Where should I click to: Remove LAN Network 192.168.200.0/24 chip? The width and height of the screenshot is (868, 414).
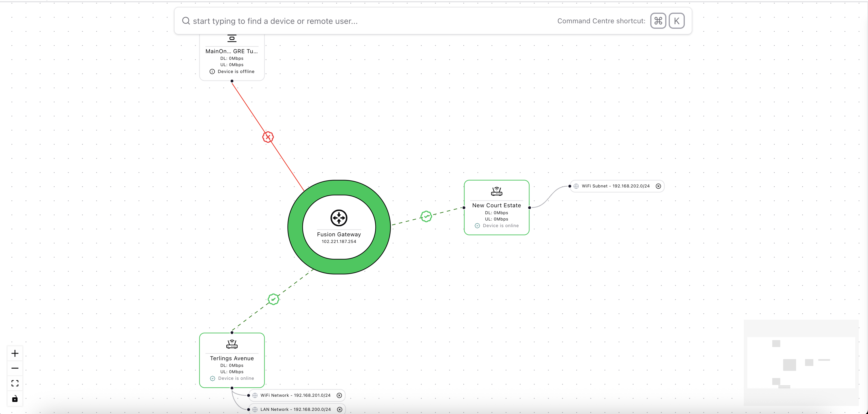click(x=340, y=409)
